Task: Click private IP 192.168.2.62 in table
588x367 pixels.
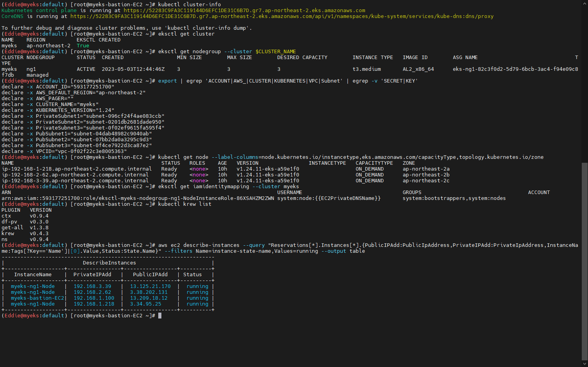Action: 92,292
